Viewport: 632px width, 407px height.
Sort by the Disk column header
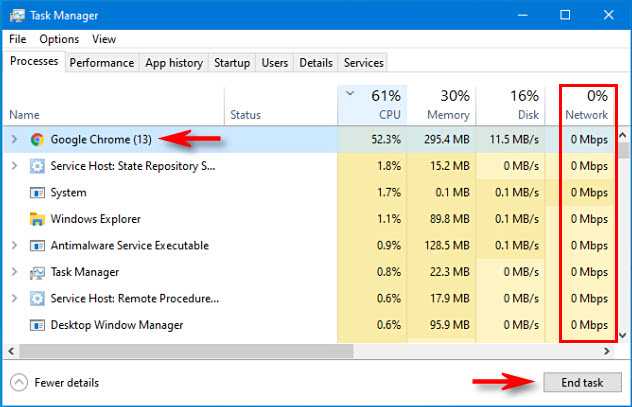click(x=510, y=106)
